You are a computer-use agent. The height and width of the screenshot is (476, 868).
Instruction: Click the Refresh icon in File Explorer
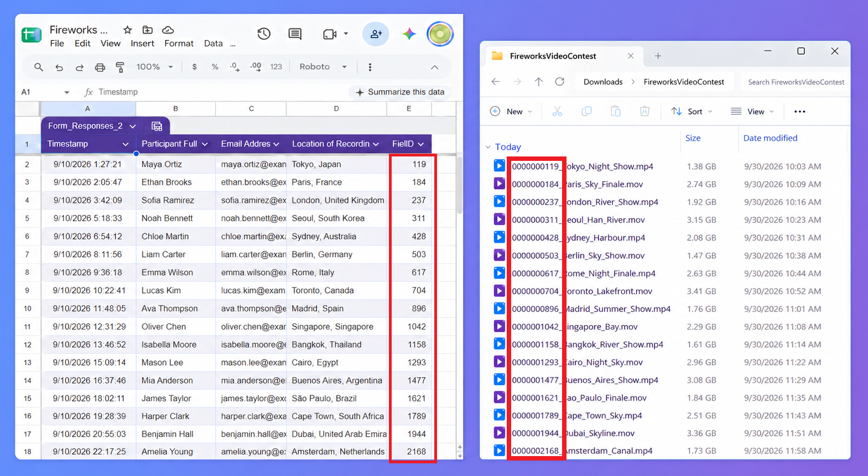tap(560, 82)
